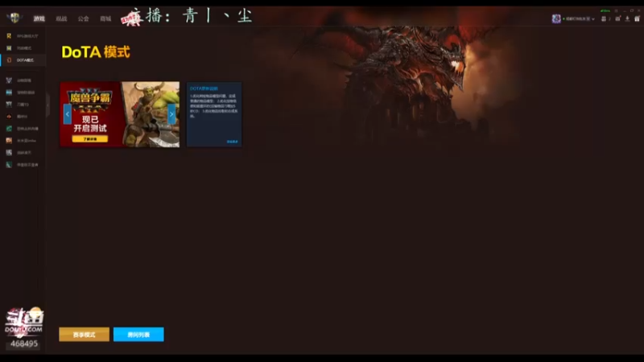The height and width of the screenshot is (362, 644).
Task: Click the blue 房间列表 button
Action: [138, 335]
